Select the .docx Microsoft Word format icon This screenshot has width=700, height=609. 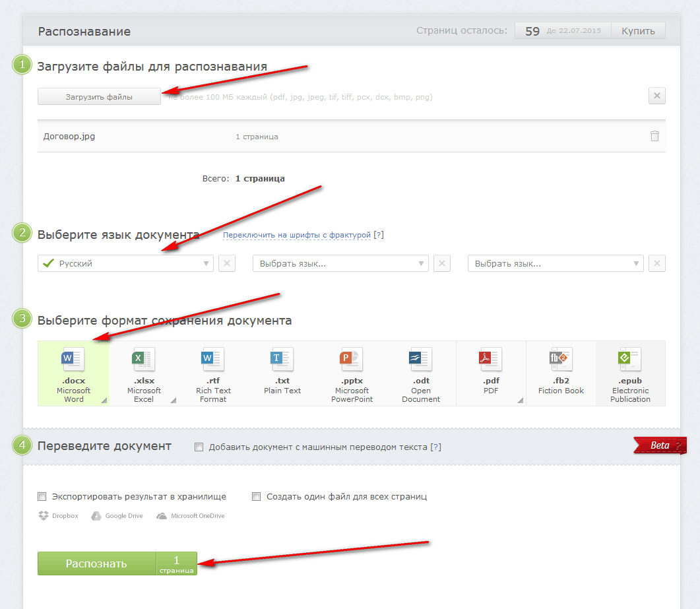[73, 360]
